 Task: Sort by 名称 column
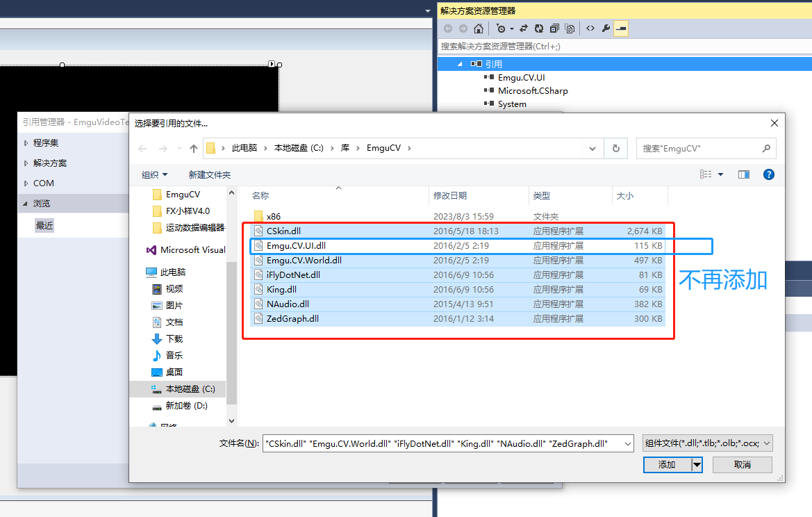click(x=260, y=196)
